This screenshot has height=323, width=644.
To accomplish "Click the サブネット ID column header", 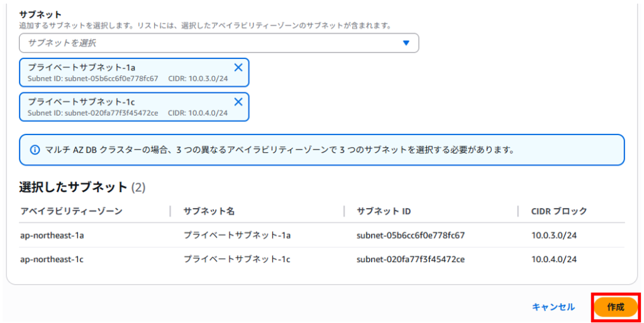I will click(x=384, y=211).
